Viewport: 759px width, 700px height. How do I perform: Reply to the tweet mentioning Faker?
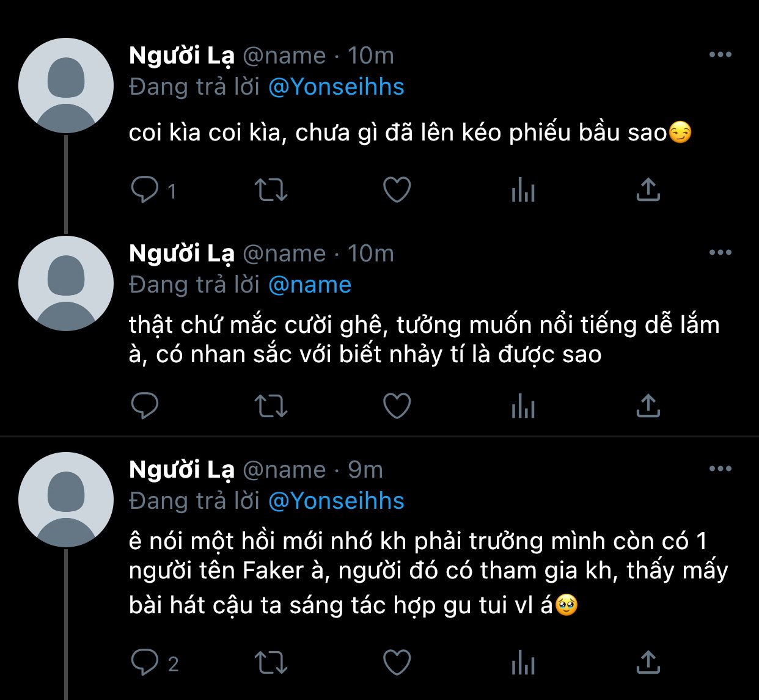click(x=145, y=662)
